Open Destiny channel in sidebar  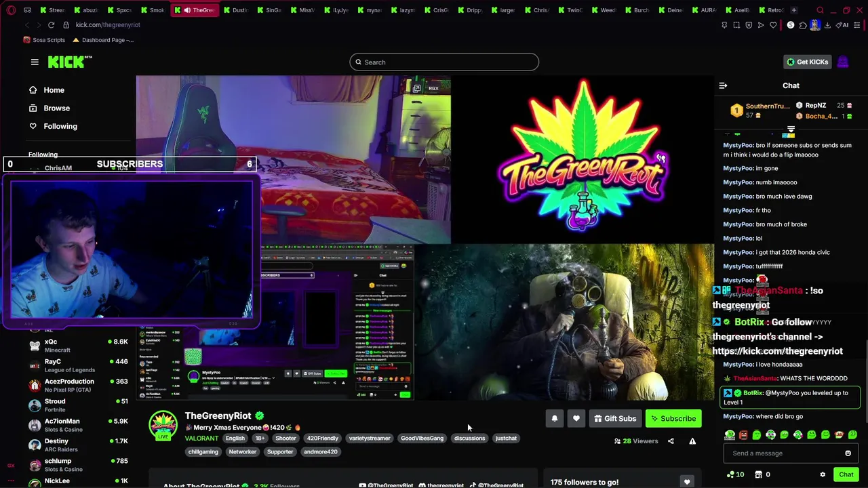(78, 445)
